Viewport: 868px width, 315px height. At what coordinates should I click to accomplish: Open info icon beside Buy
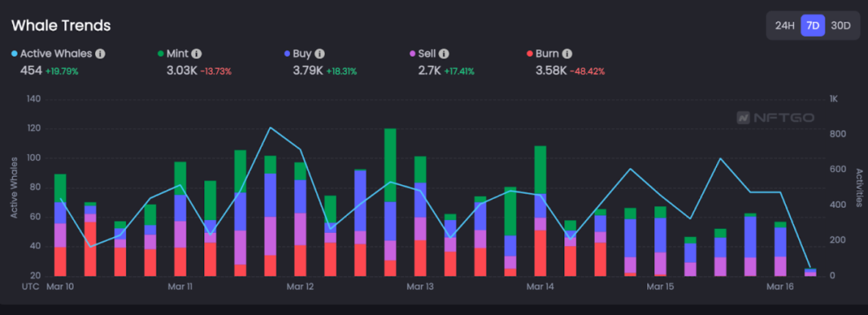(319, 54)
